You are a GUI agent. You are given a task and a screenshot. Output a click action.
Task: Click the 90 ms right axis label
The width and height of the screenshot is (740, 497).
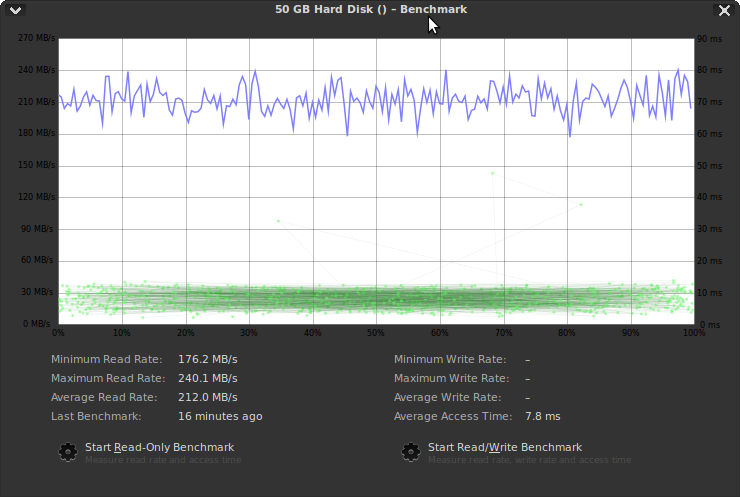[710, 38]
